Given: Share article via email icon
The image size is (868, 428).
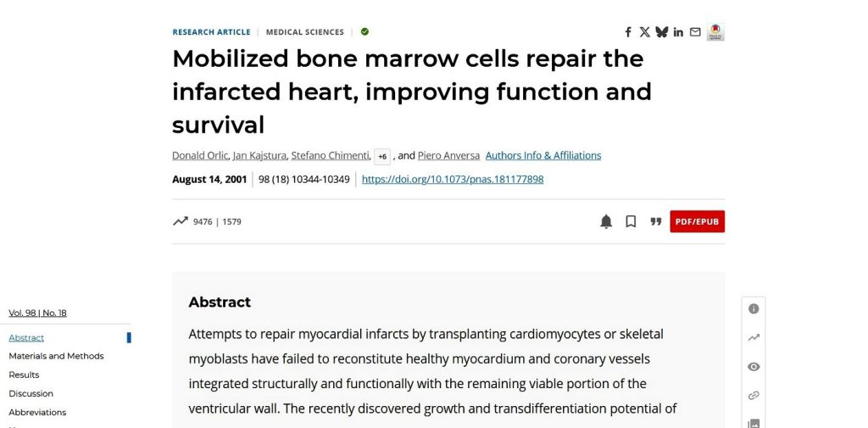Looking at the screenshot, I should (695, 32).
